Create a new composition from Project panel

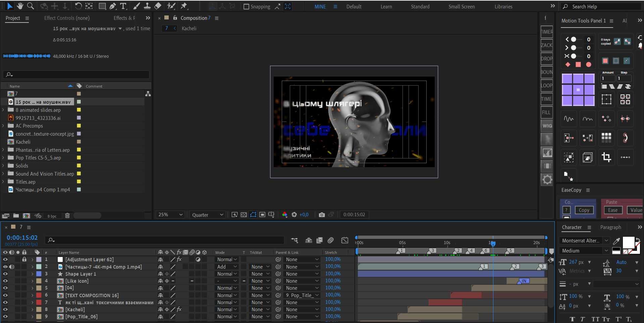[x=26, y=216]
